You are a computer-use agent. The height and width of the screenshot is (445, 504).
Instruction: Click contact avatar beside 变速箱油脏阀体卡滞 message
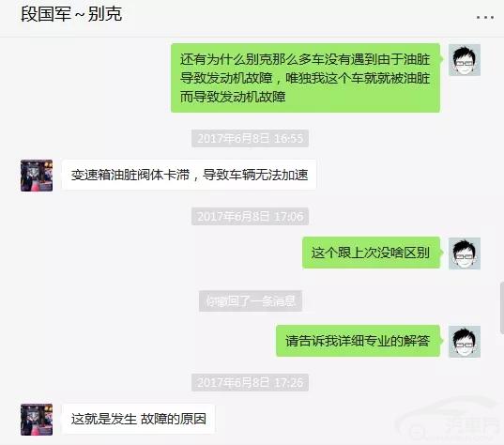(x=37, y=176)
